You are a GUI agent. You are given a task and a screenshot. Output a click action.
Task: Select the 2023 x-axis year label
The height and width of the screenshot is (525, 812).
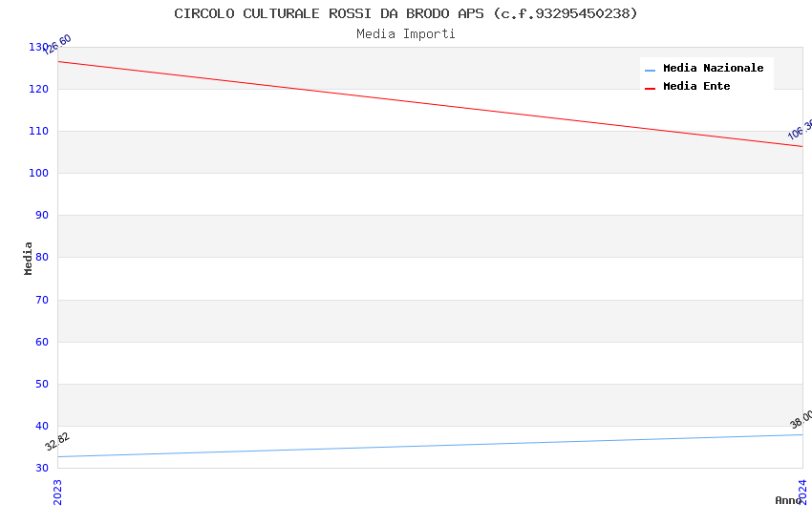tap(57, 492)
